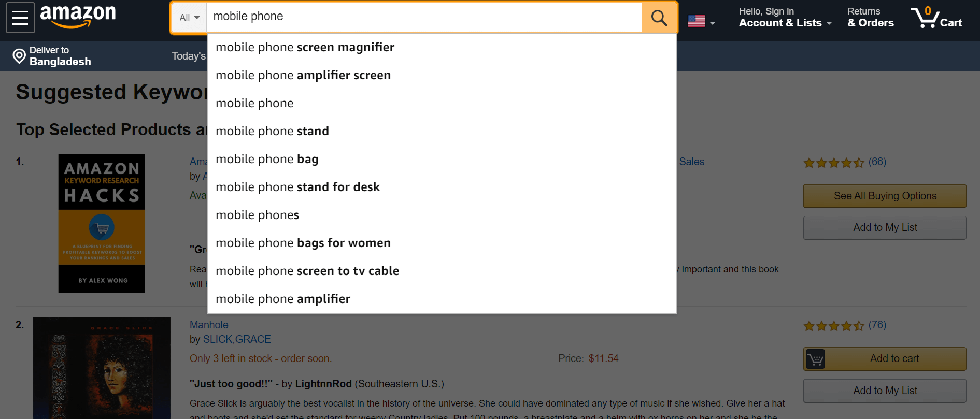
Task: Click the See All Buying Options button
Action: [x=884, y=196]
